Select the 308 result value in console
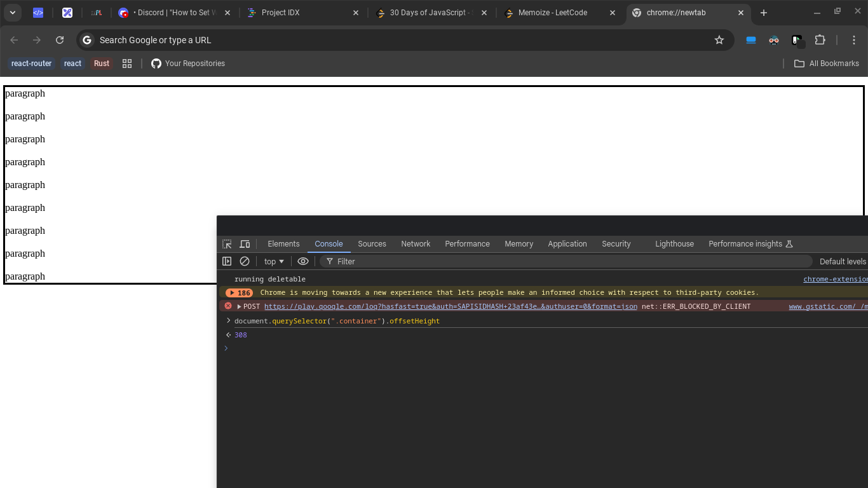Image resolution: width=868 pixels, height=488 pixels. point(240,335)
